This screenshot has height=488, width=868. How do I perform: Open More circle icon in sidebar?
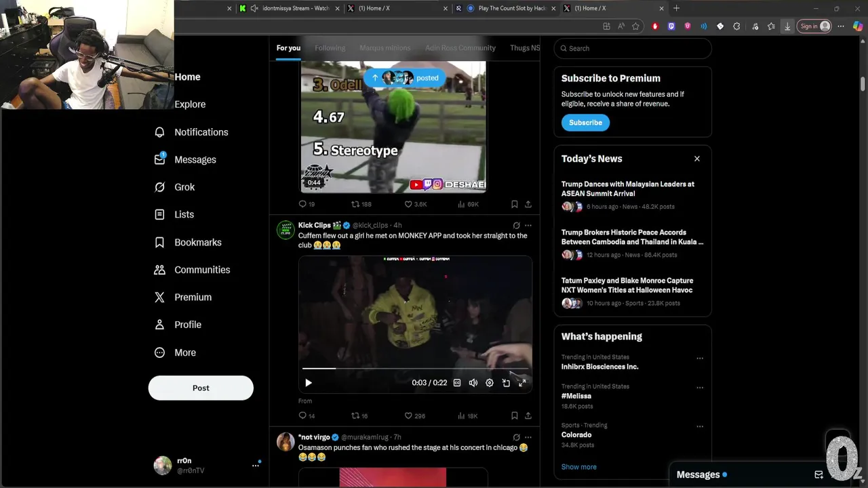tap(159, 352)
